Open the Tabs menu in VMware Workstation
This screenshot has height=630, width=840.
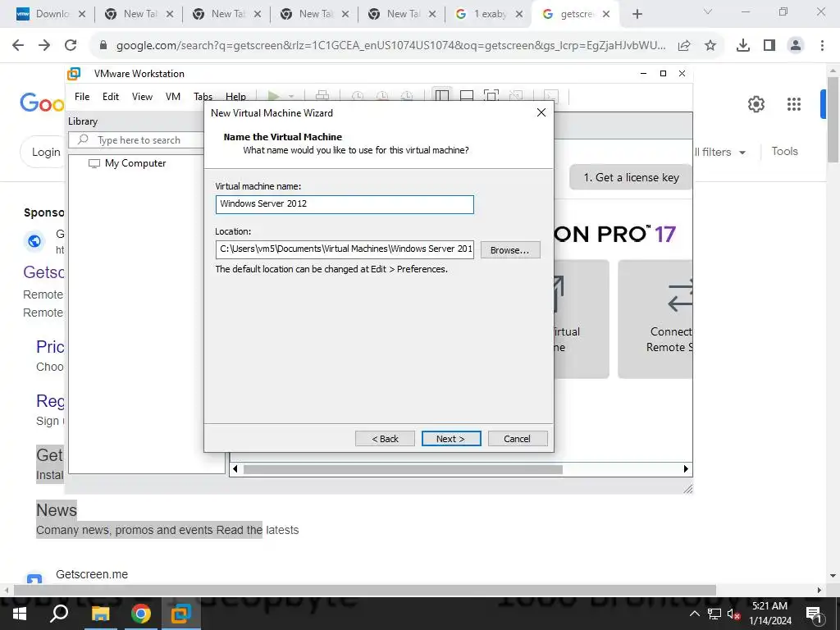click(x=203, y=97)
